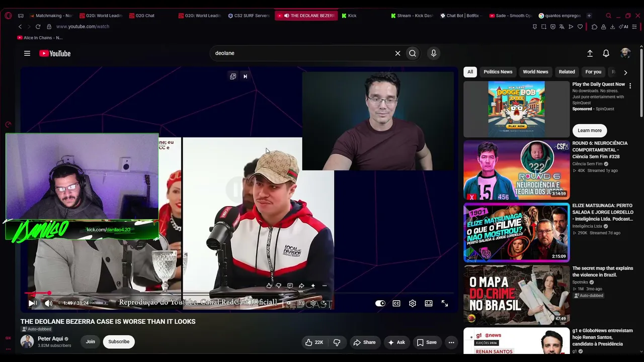Open the upload/create button in YouTube header
The width and height of the screenshot is (644, 362).
point(590,53)
